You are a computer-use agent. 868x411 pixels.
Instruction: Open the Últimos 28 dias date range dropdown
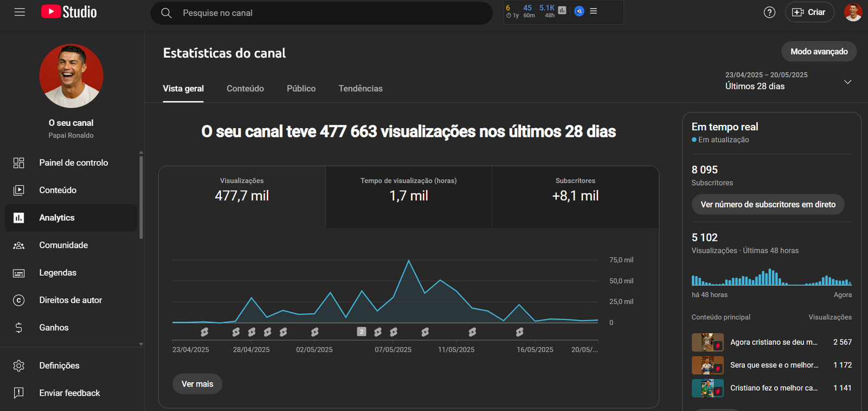788,81
